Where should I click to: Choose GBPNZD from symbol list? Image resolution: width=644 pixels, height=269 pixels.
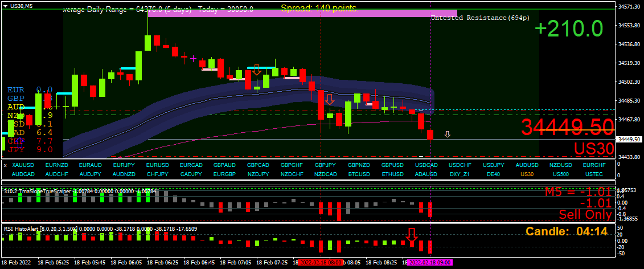tap(359, 165)
